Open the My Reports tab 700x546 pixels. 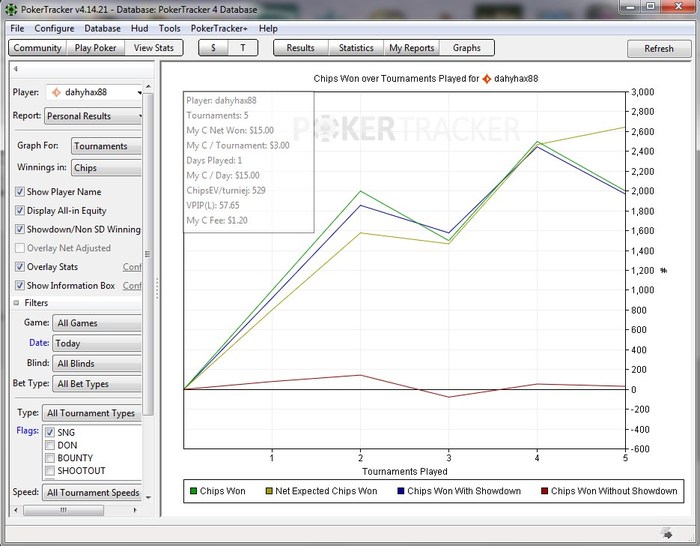pyautogui.click(x=412, y=48)
